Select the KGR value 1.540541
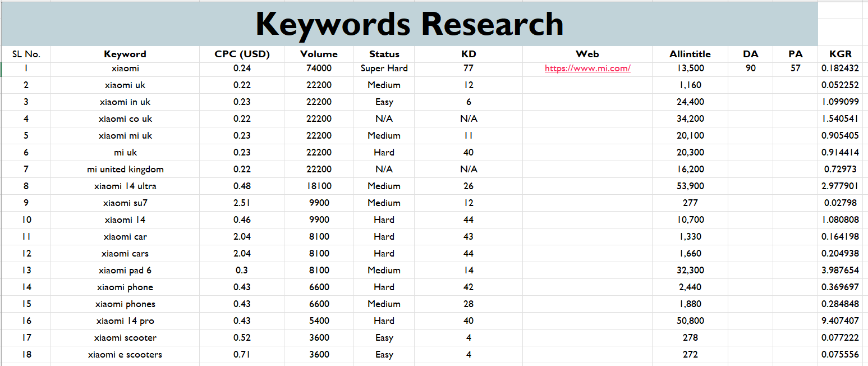Image resolution: width=868 pixels, height=366 pixels. point(841,119)
